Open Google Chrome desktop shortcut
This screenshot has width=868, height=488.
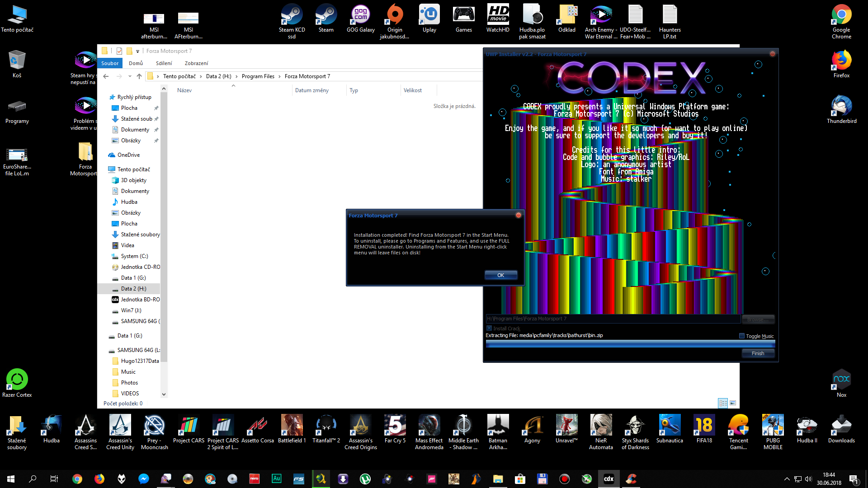[841, 22]
